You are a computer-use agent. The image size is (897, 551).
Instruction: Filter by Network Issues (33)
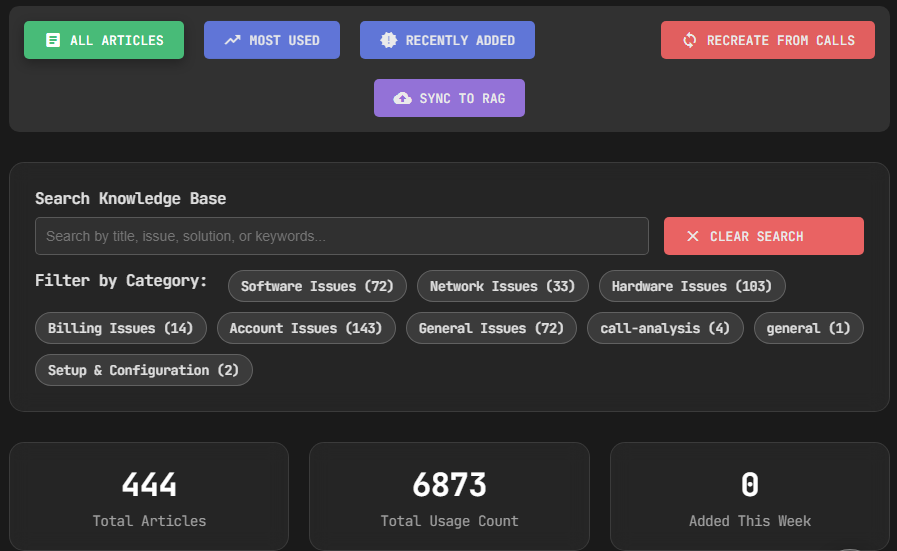tap(502, 286)
